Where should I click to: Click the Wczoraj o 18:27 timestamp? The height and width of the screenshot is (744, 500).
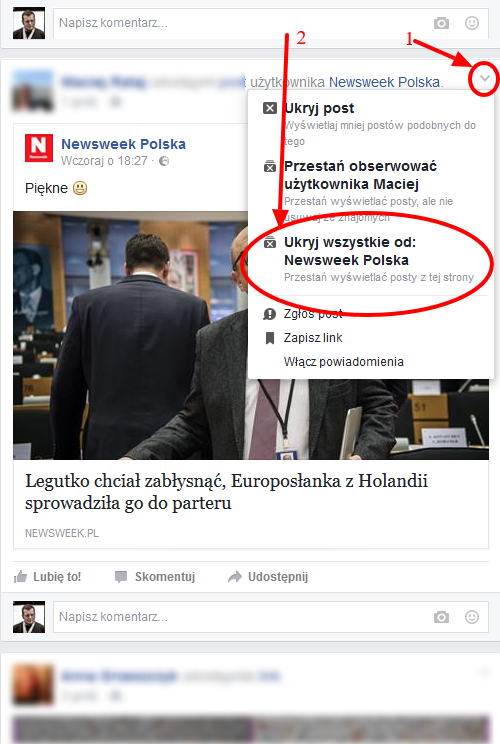[104, 161]
